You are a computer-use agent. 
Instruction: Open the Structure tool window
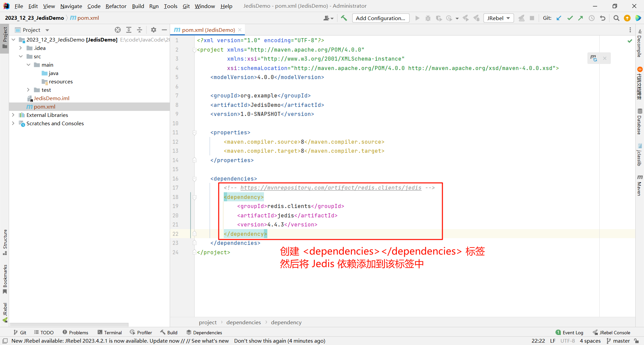5,242
